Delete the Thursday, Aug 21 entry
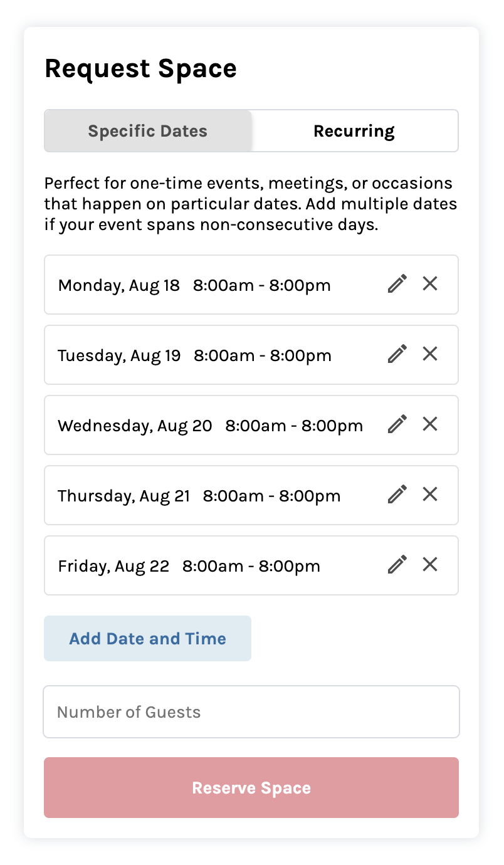 [430, 495]
